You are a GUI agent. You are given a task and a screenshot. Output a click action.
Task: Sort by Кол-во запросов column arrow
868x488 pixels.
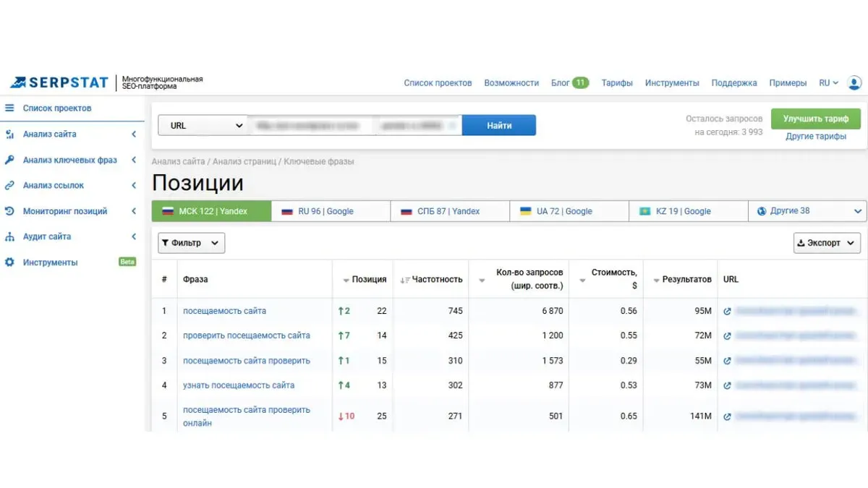[482, 280]
